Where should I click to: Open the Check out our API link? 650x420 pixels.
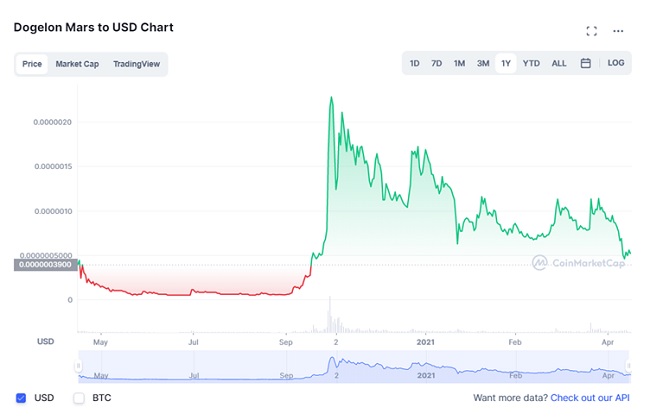tap(588, 398)
